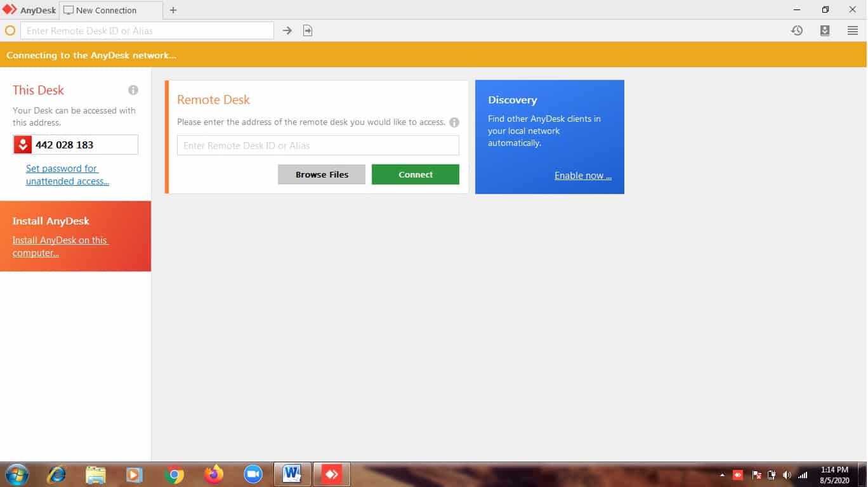Open a new tab with the plus button

(173, 10)
